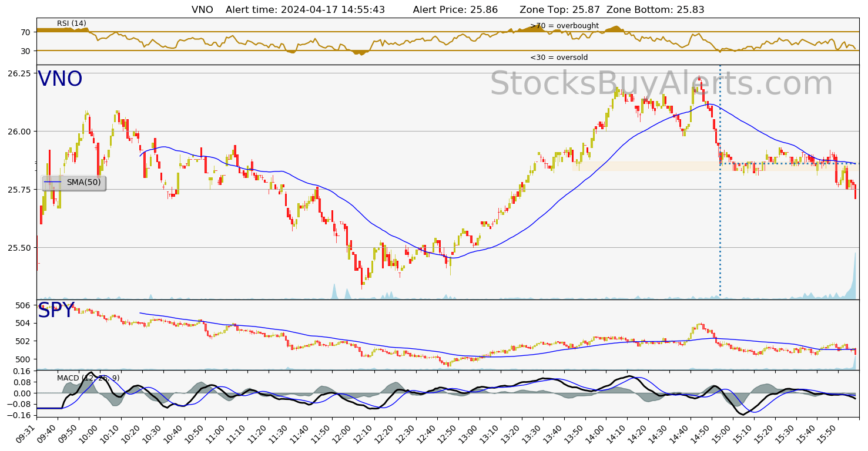
Task: Click the SMA(50) legend box
Action: (x=74, y=183)
